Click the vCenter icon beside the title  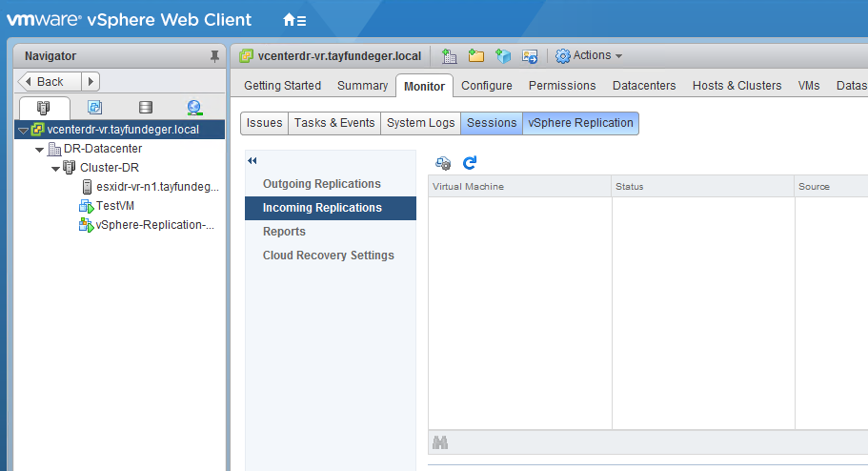pos(247,56)
